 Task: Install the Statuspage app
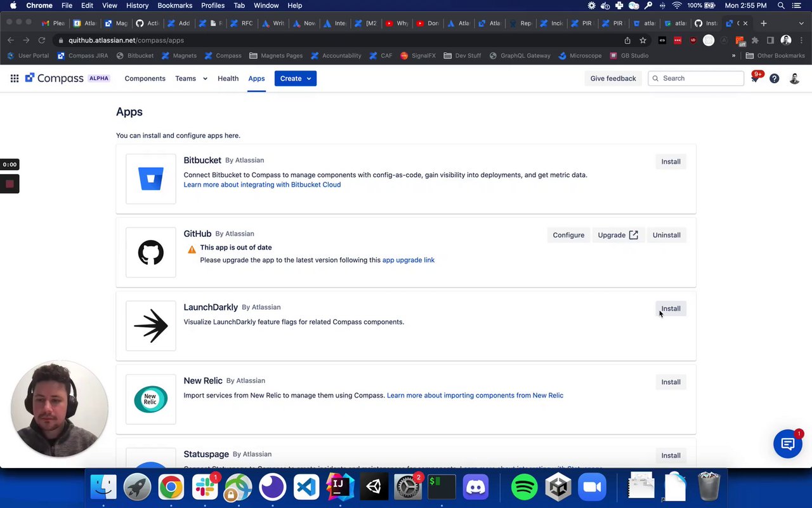[671, 455]
